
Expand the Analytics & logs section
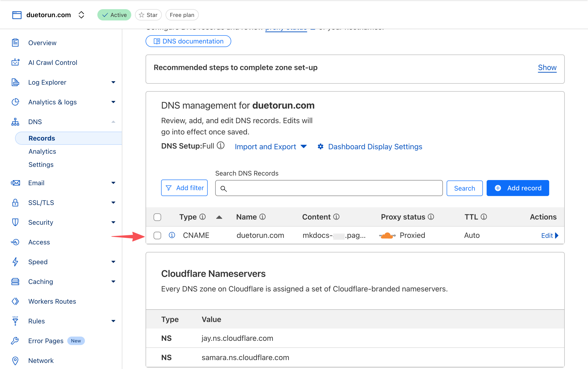pyautogui.click(x=113, y=102)
